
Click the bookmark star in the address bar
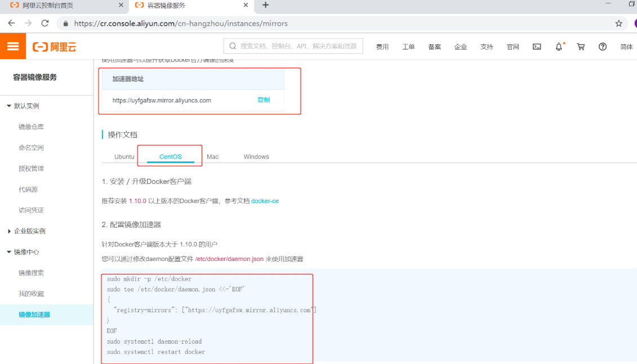[x=618, y=24]
